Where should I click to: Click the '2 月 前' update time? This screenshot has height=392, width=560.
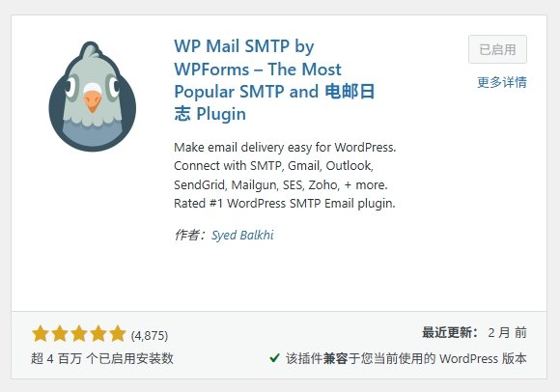click(507, 332)
